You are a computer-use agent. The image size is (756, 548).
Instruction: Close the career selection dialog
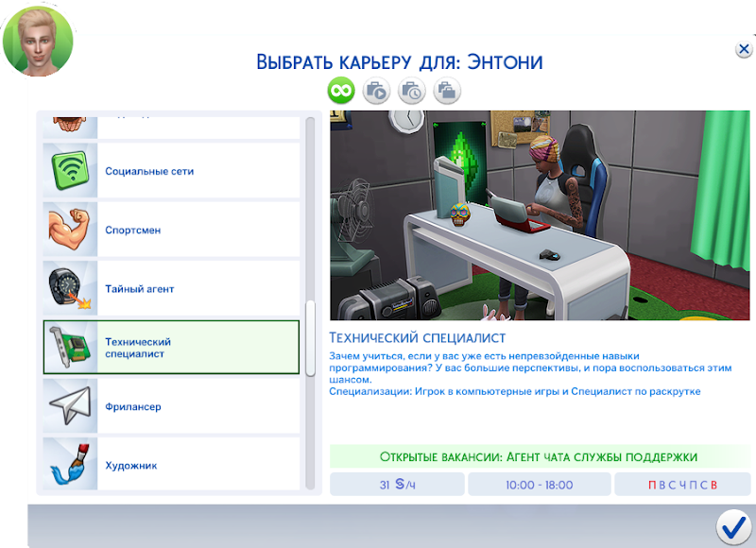[744, 49]
